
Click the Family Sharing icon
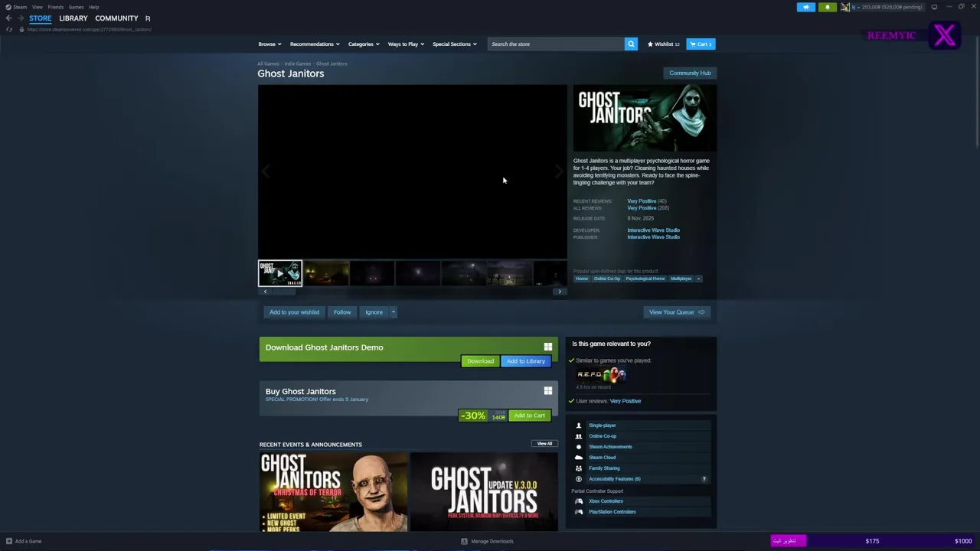tap(579, 468)
